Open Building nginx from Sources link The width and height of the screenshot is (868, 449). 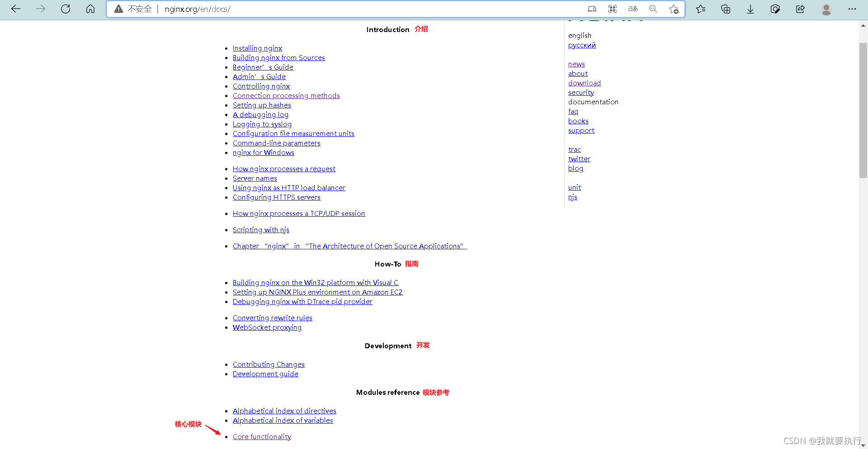(279, 58)
